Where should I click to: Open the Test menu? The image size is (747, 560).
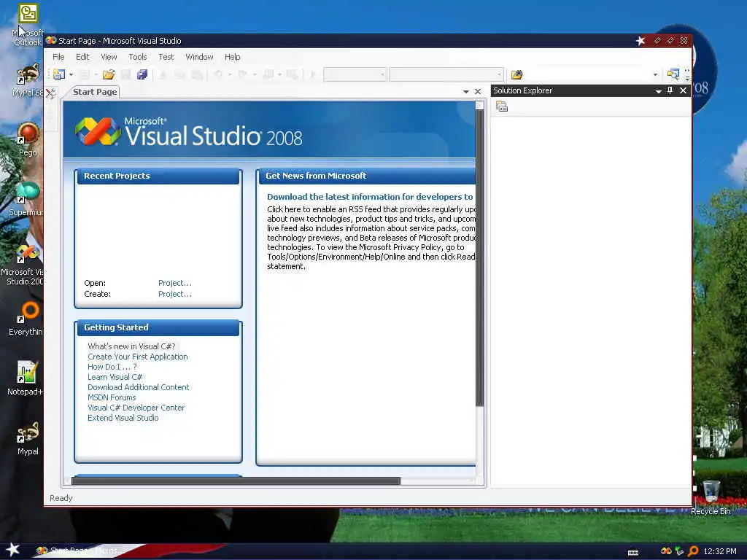[x=166, y=57]
